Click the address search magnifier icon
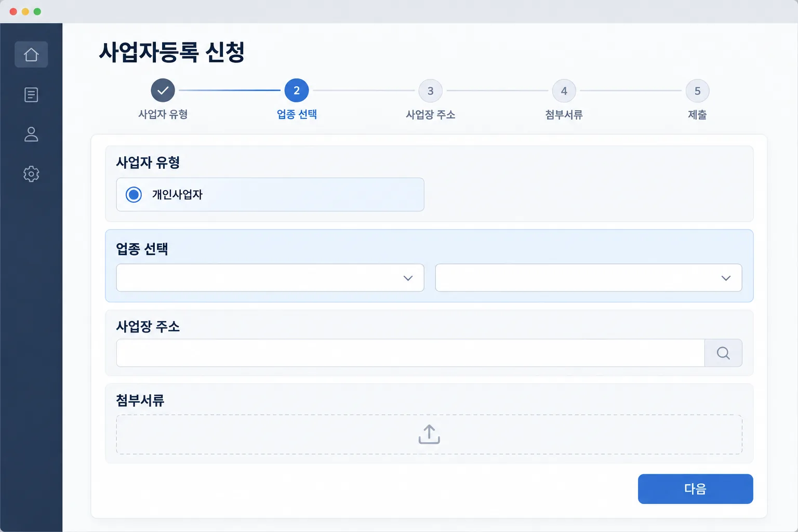Viewport: 798px width, 532px height. [723, 353]
